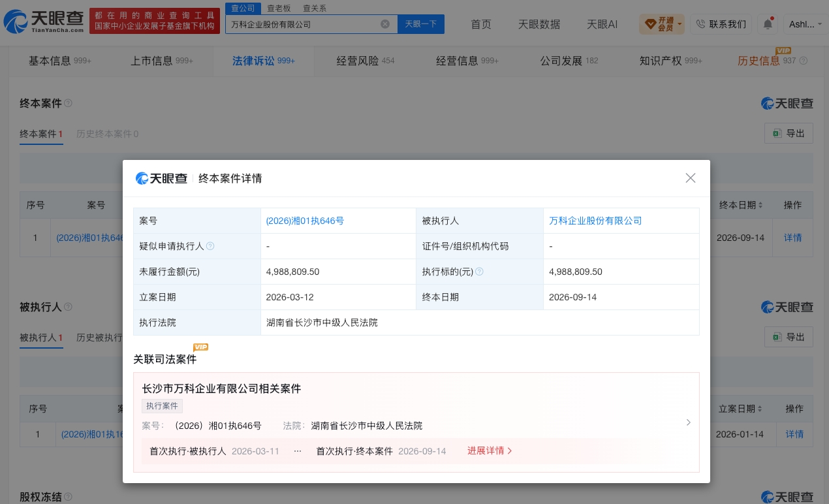Click help icon next to 执行标的(元)
Image resolution: width=829 pixels, height=504 pixels.
pyautogui.click(x=480, y=272)
